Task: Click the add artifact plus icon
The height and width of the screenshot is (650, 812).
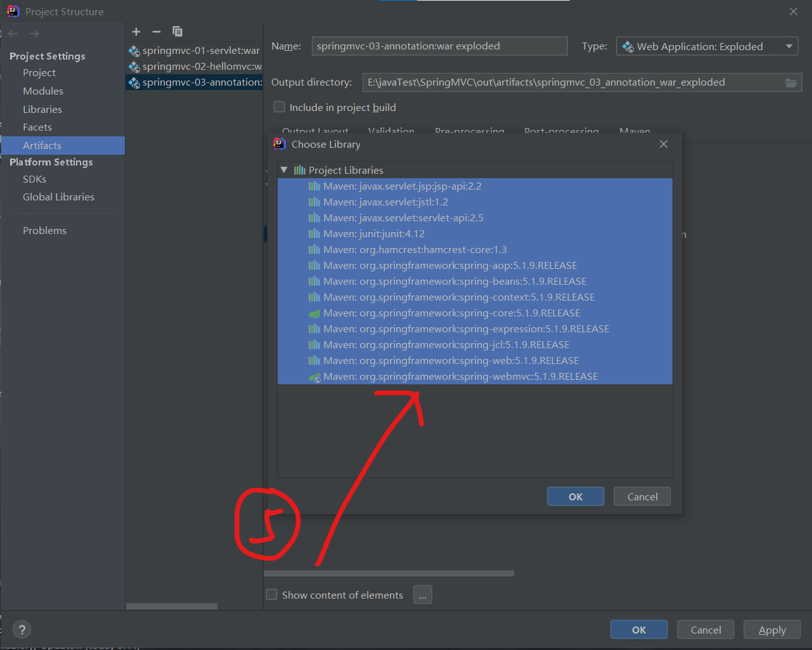Action: pos(136,32)
